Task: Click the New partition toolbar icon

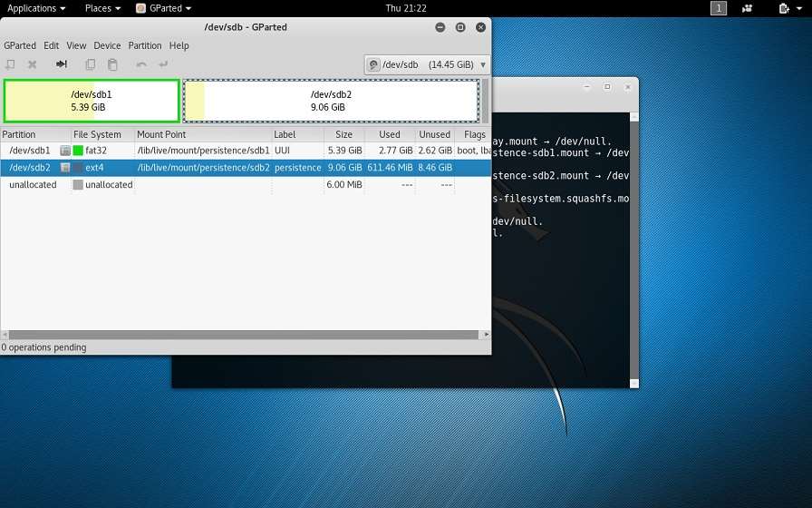Action: click(x=10, y=64)
